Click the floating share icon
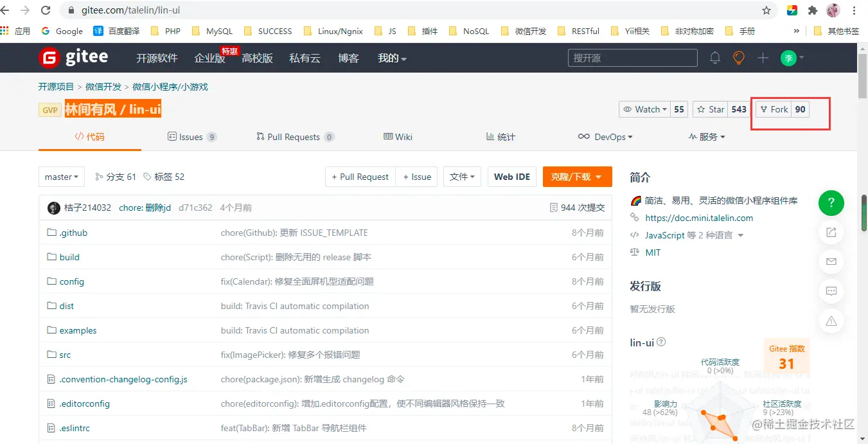Screen dimensions: 868x444 831,232
